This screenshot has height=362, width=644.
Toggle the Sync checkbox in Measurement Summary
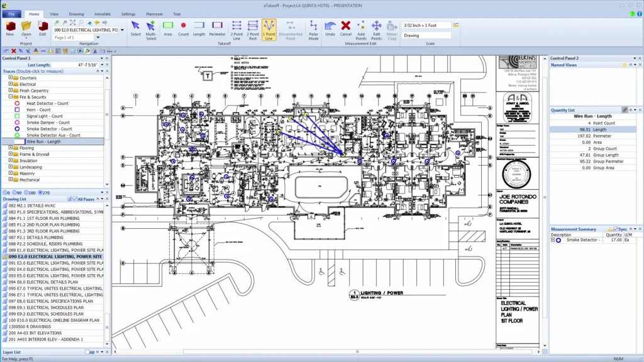tap(615, 229)
